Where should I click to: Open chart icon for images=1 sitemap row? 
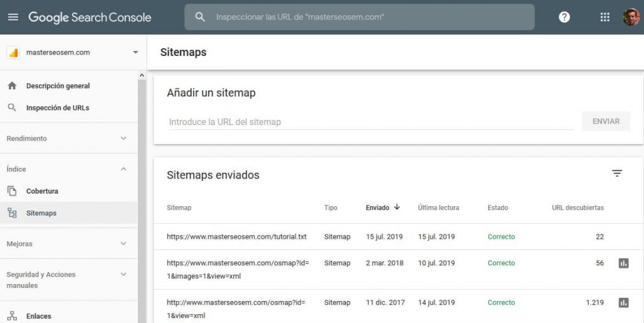click(623, 263)
